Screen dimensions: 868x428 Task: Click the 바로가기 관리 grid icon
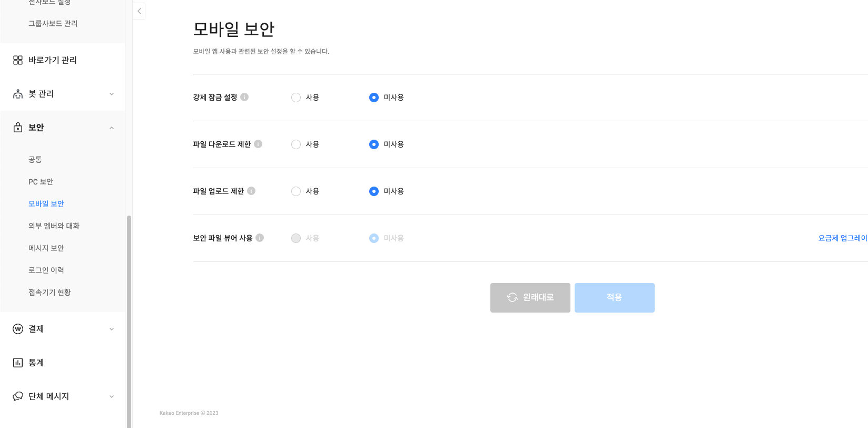point(18,60)
